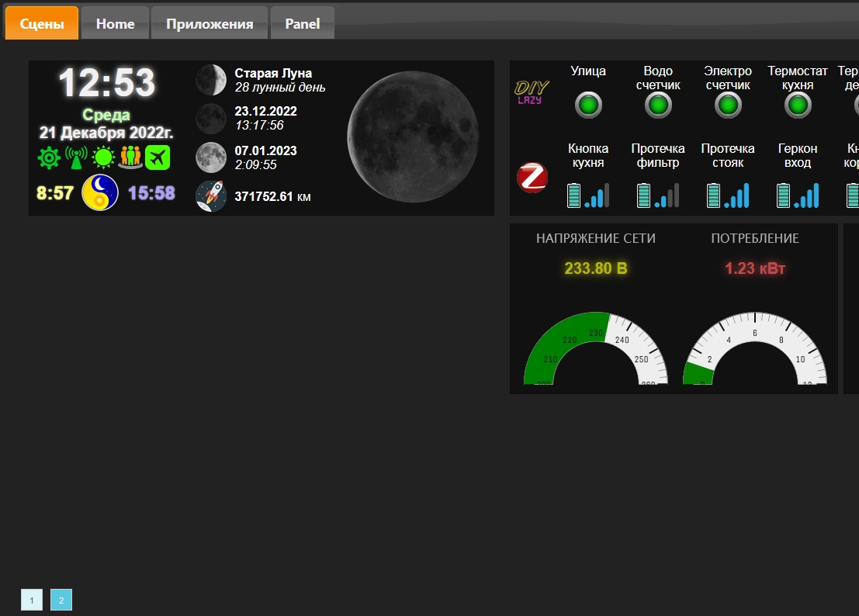Toggle the Термостат кухня indicator

click(x=798, y=105)
